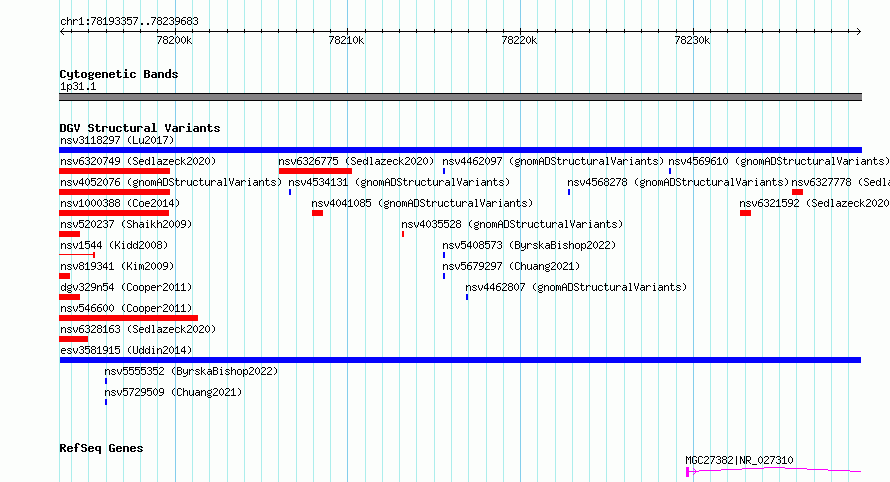Open the nsv4462807 gnomAD variant label
This screenshot has height=482, width=890.
click(x=576, y=287)
